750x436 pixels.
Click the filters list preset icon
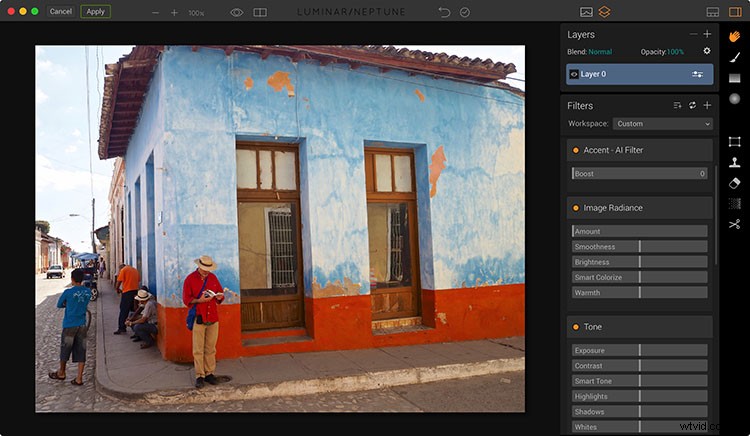pos(677,105)
